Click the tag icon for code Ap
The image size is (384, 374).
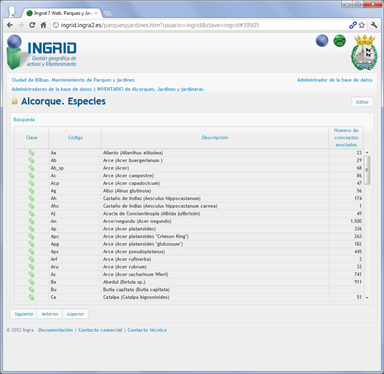(x=31, y=229)
